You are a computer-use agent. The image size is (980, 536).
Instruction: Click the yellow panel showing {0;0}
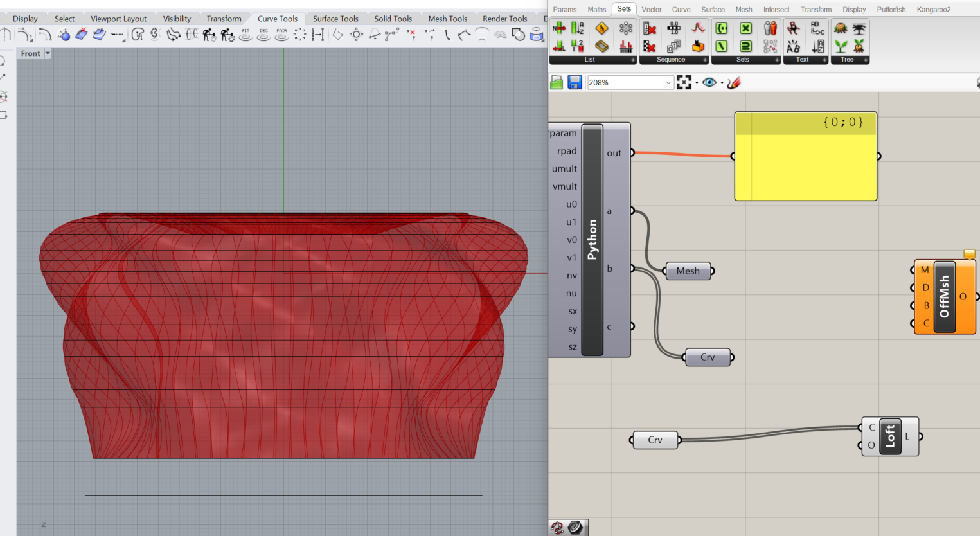806,156
